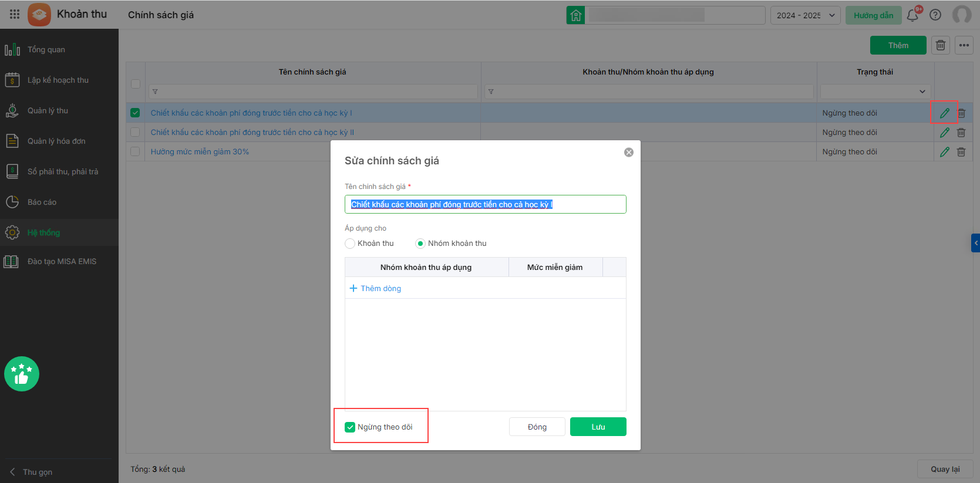Close the Sửa chính sách giá dialog
Screen dimensions: 980x483
(x=629, y=153)
